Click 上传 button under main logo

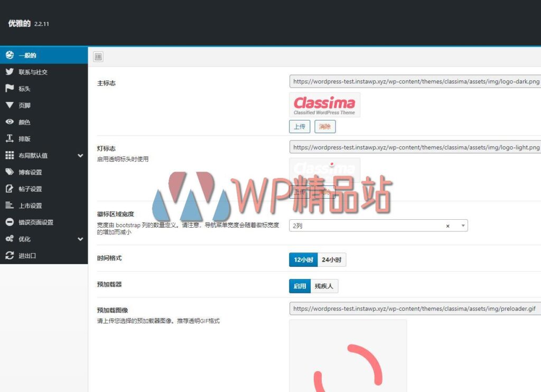[300, 127]
